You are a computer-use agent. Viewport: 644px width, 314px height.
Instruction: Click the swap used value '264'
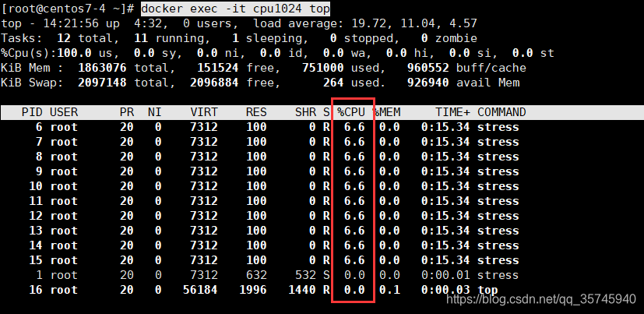pos(333,83)
